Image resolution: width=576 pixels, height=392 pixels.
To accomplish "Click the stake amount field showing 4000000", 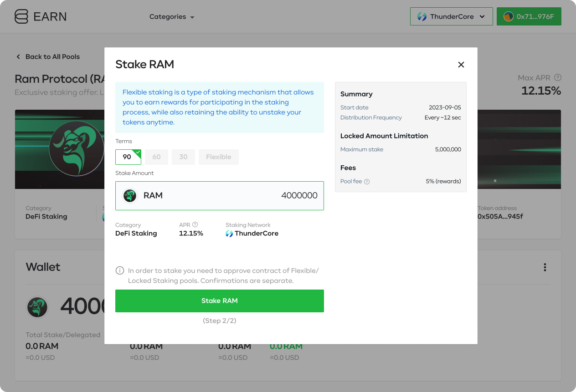I will pyautogui.click(x=220, y=196).
